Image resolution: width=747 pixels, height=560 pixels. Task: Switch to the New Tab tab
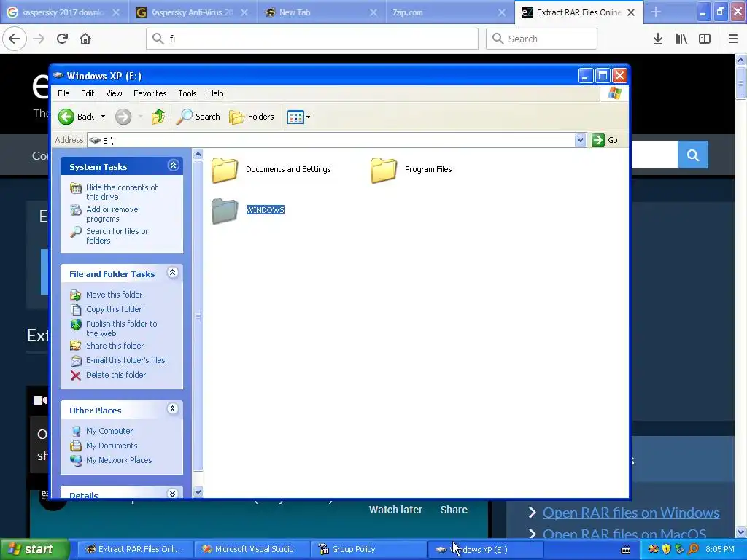[x=321, y=12]
